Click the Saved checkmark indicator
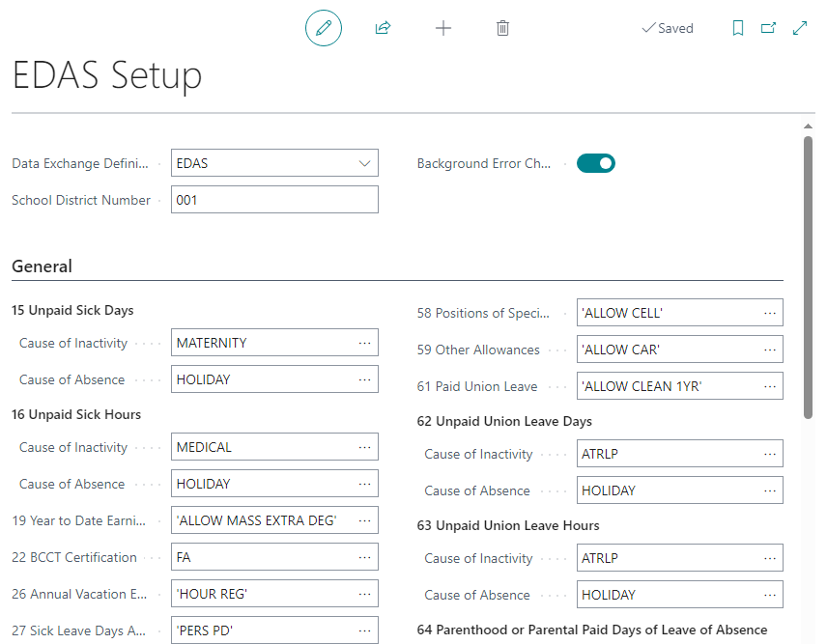Viewport: 827px width, 644px height. [x=667, y=28]
